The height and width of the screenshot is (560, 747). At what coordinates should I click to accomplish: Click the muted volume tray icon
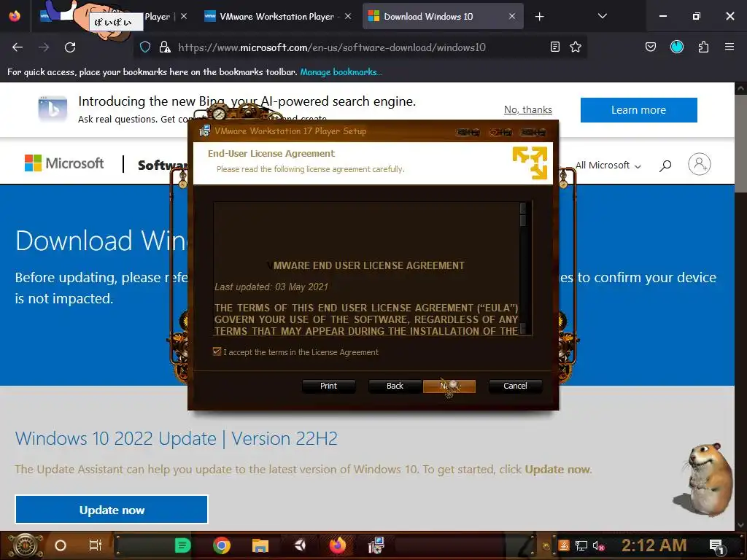pyautogui.click(x=598, y=545)
